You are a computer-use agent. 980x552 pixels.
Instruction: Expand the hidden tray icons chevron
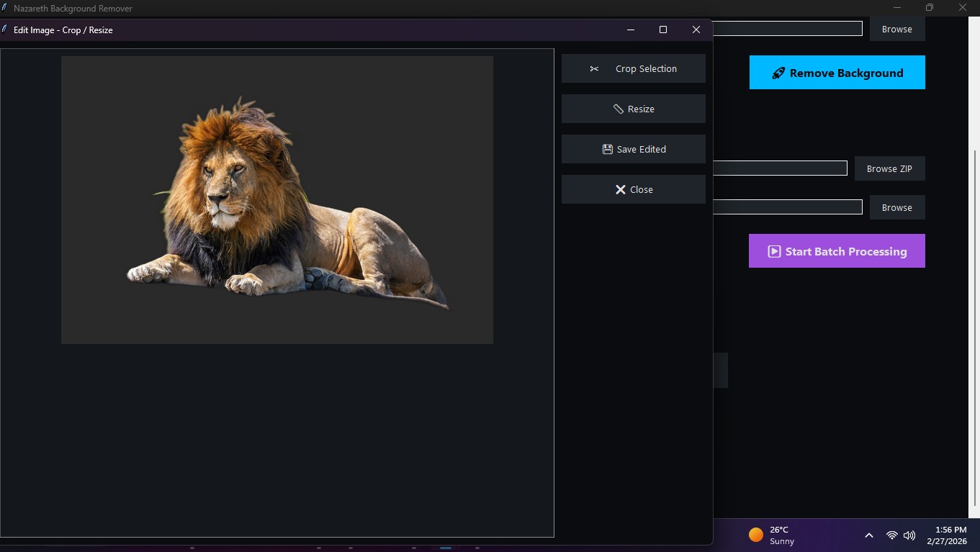coord(868,535)
